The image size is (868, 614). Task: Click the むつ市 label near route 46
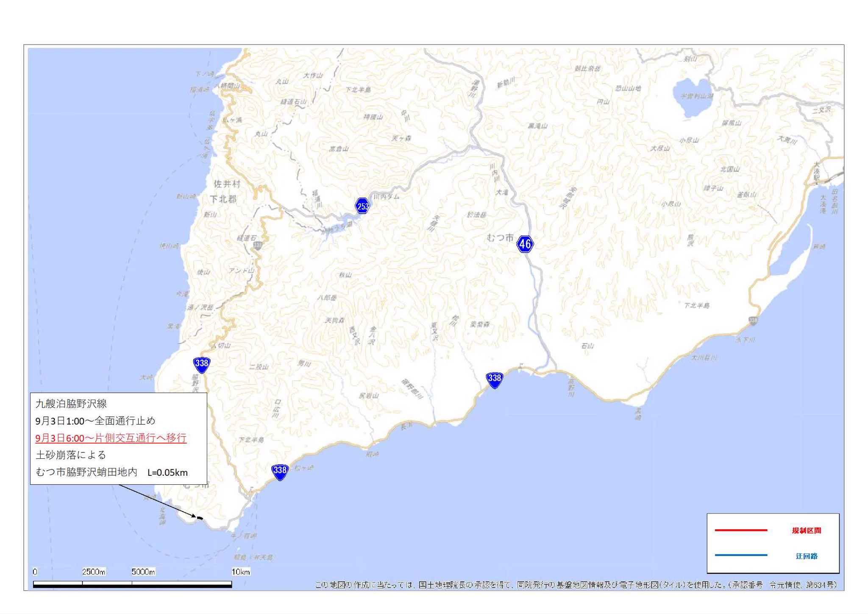[500, 237]
